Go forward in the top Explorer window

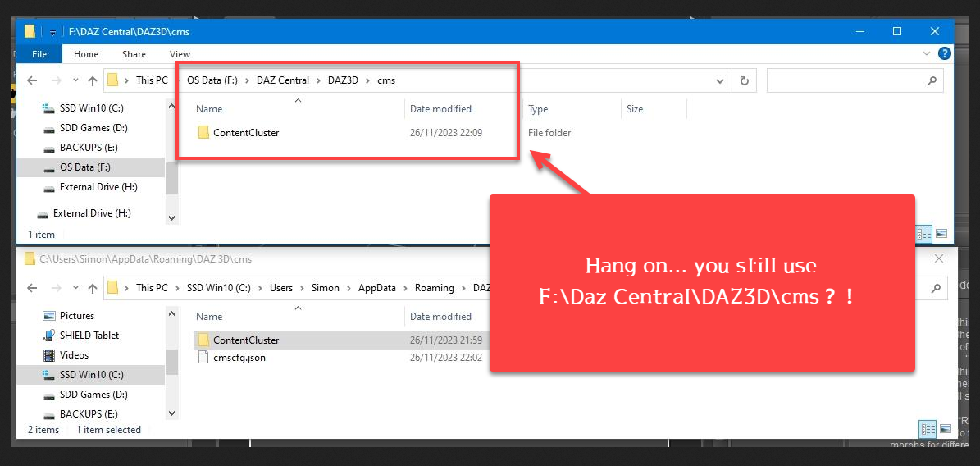56,80
